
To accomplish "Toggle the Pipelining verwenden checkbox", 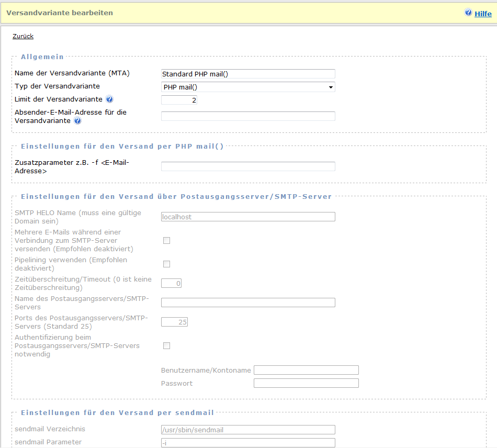I will [x=167, y=264].
